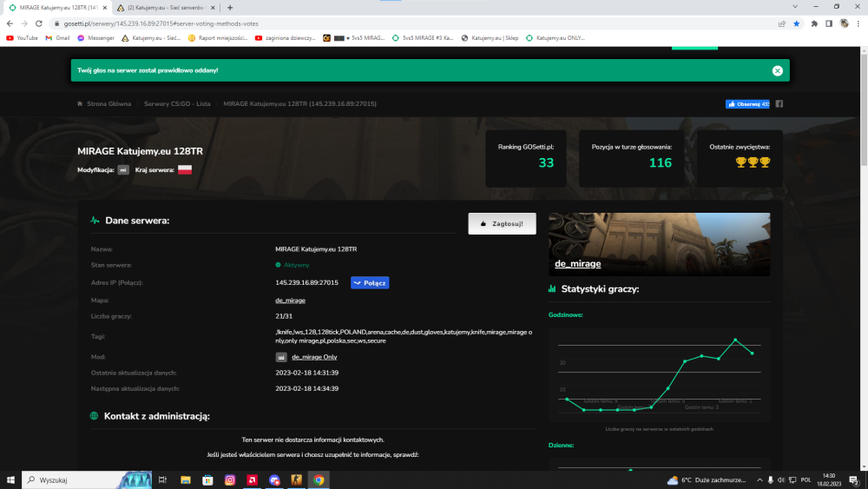Open the zaginiona dziewczyna bookmark

285,38
